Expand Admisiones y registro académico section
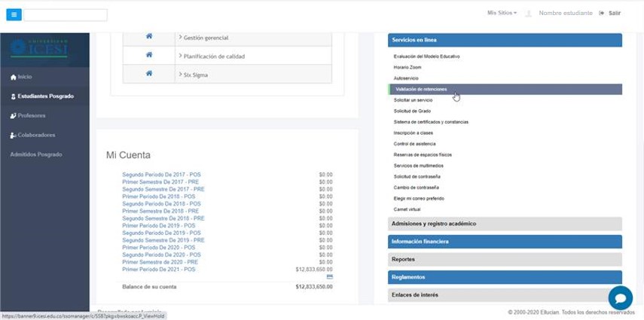This screenshot has height=320, width=644. click(x=505, y=224)
